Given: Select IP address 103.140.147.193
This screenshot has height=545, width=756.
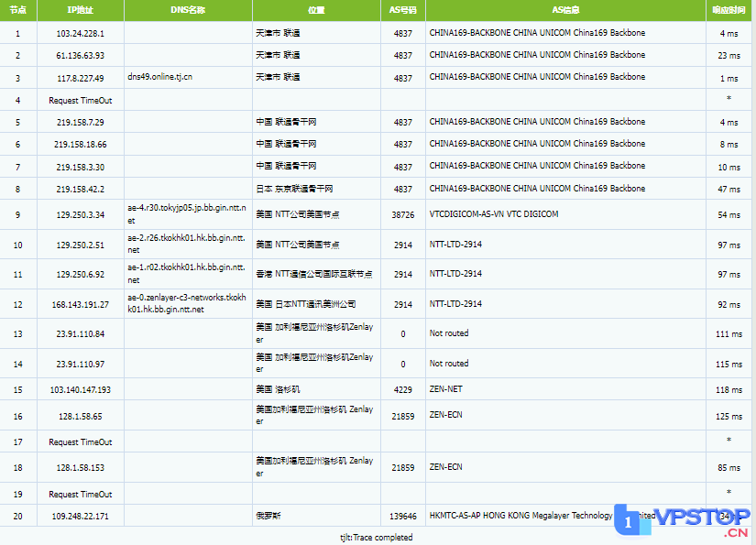Looking at the screenshot, I should tap(81, 390).
